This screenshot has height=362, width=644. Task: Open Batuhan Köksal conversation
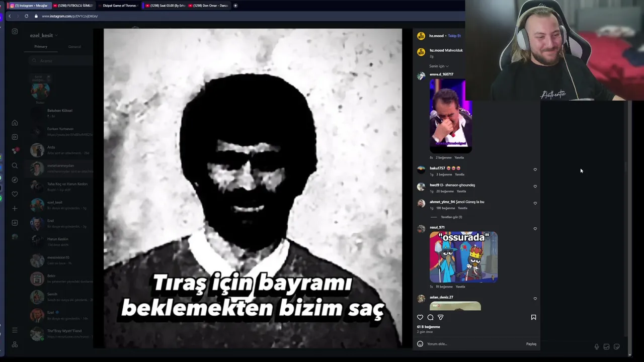[60, 113]
